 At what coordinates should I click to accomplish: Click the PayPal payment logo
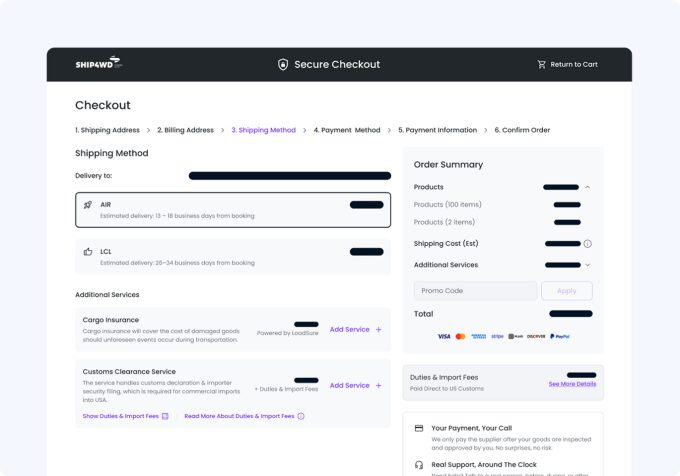(x=560, y=336)
